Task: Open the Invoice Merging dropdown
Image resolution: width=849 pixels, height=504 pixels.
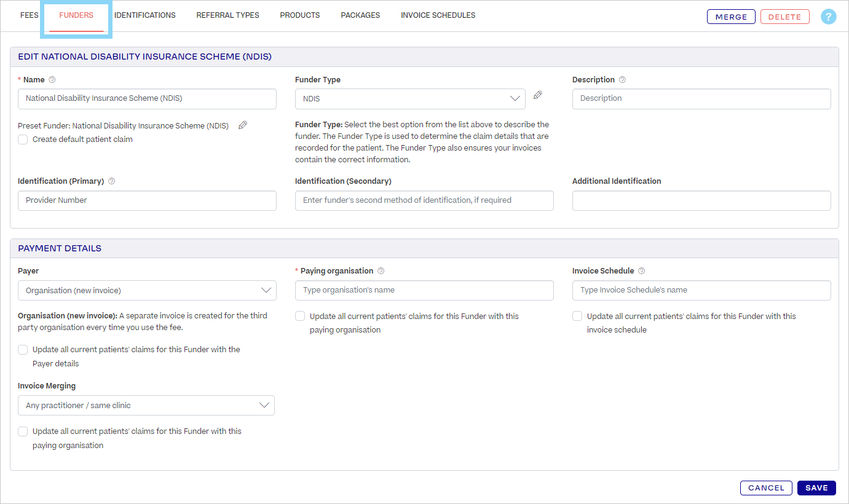Action: click(x=146, y=406)
